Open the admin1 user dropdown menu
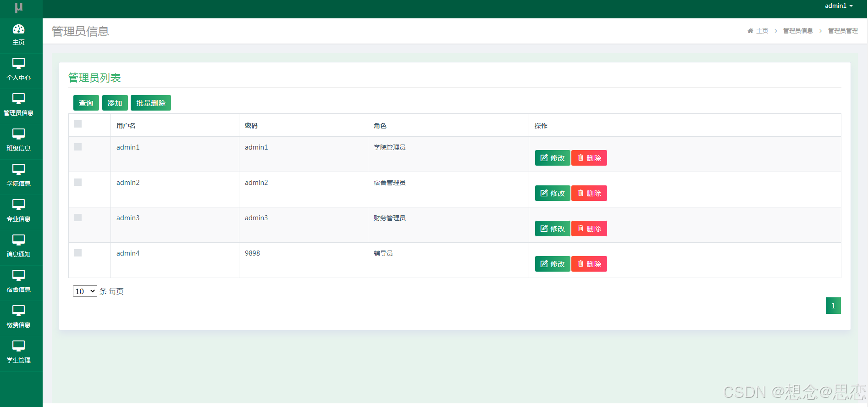The image size is (868, 407). 839,6
